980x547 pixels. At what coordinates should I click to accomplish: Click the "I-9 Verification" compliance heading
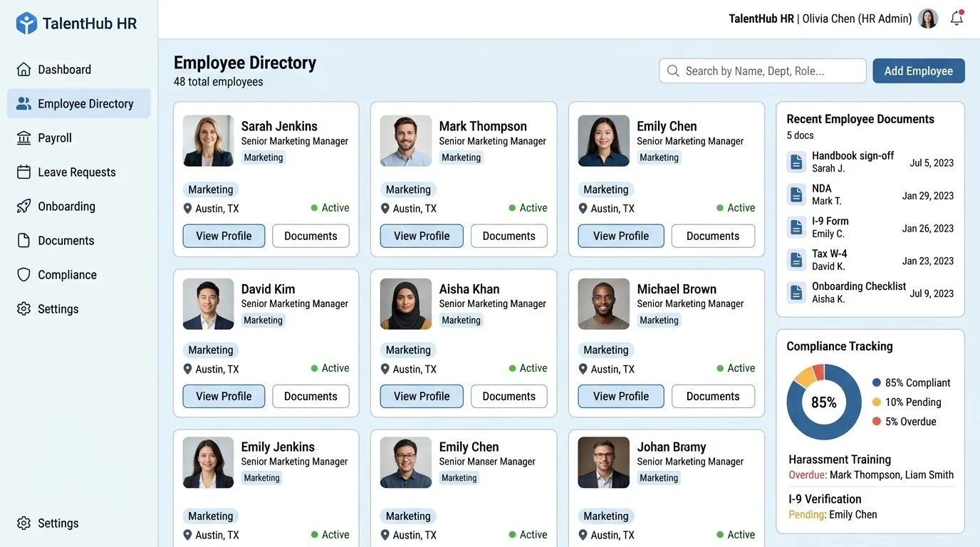(825, 499)
